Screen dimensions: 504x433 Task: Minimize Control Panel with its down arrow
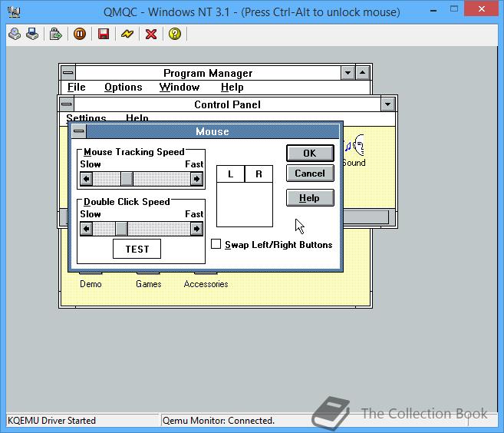point(387,104)
